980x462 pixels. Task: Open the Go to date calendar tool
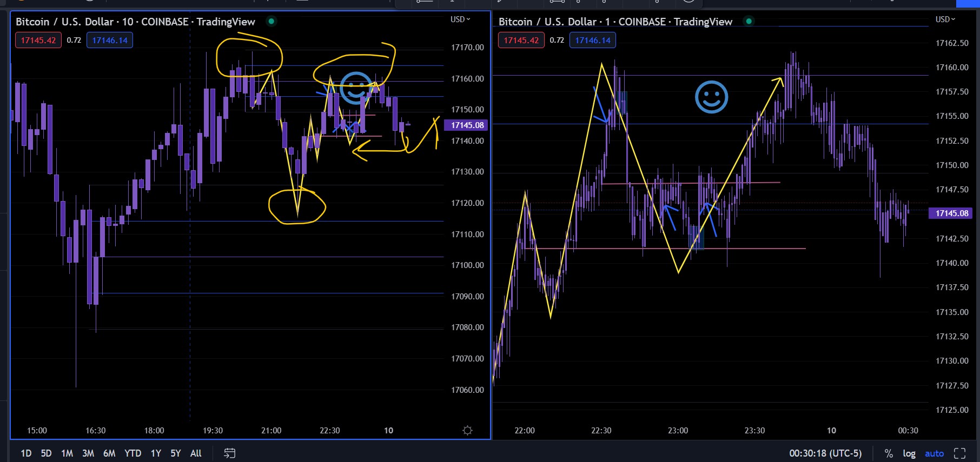coord(230,453)
